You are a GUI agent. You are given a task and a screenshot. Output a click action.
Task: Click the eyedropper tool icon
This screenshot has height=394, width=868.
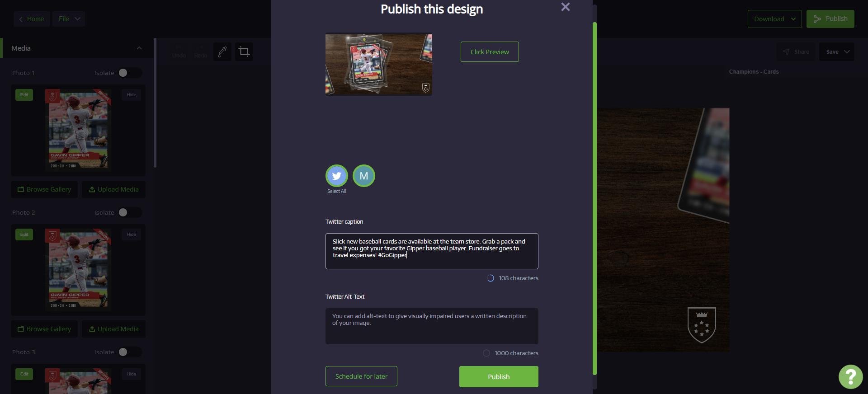(222, 52)
